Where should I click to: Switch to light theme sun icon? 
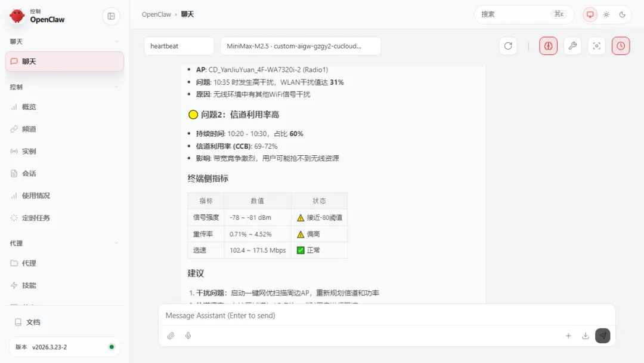[606, 14]
